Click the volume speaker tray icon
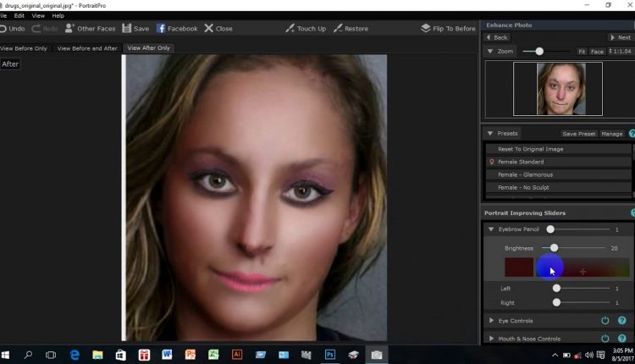Image resolution: width=635 pixels, height=364 pixels. click(588, 355)
